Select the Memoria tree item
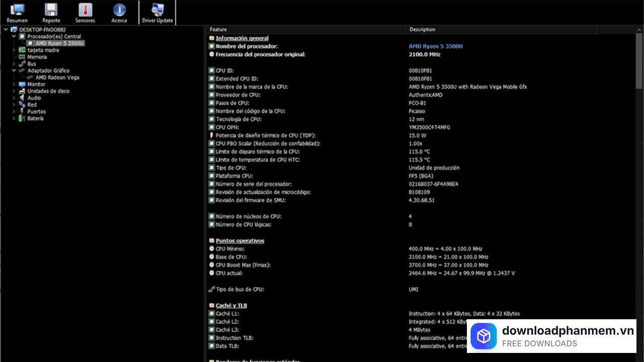This screenshot has width=644, height=362. 37,57
